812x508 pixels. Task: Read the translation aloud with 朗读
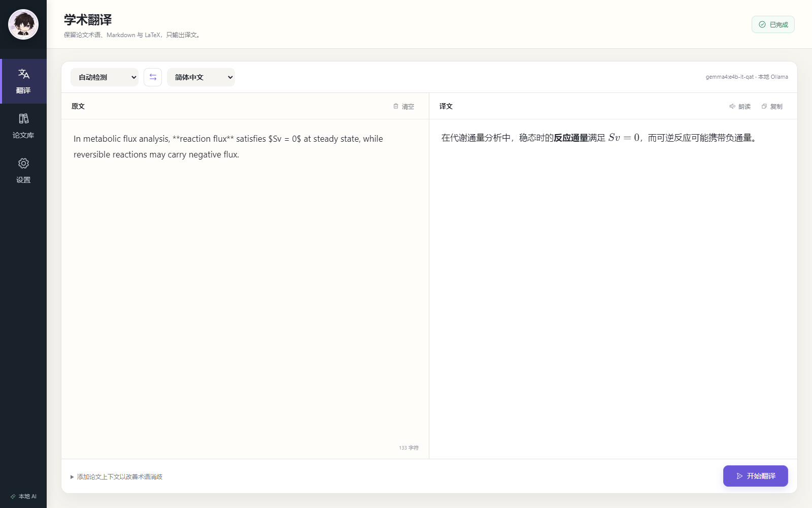coord(740,106)
